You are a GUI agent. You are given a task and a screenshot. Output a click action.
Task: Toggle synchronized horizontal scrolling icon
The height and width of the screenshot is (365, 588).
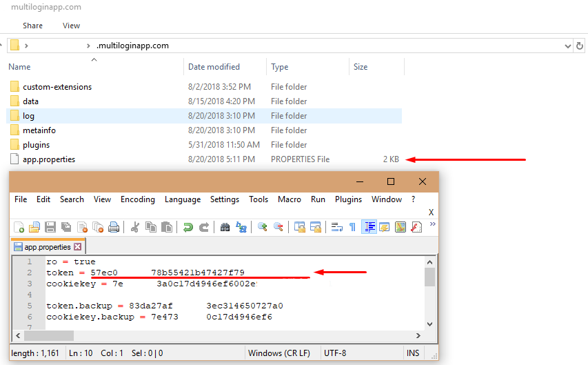click(316, 227)
